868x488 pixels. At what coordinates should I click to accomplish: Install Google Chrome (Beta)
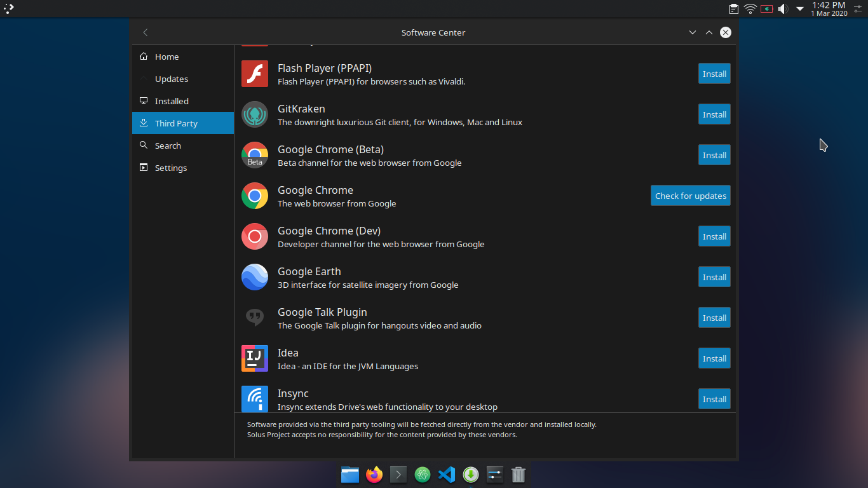714,155
